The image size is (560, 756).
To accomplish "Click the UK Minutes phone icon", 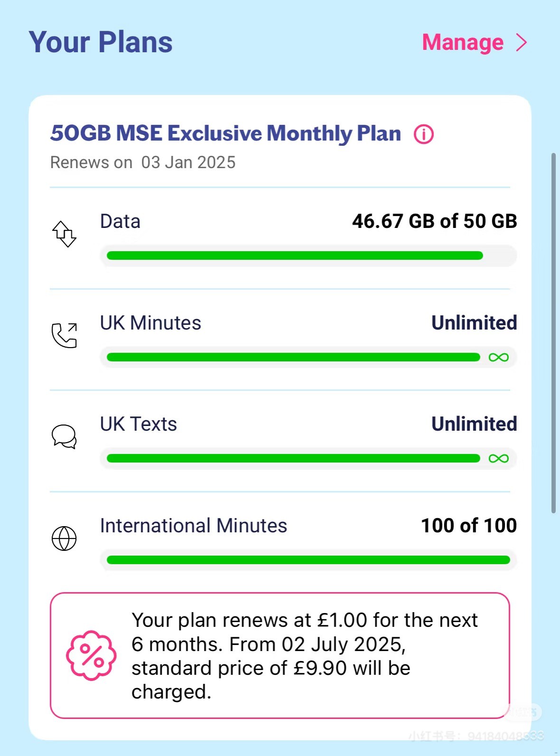I will pyautogui.click(x=64, y=335).
